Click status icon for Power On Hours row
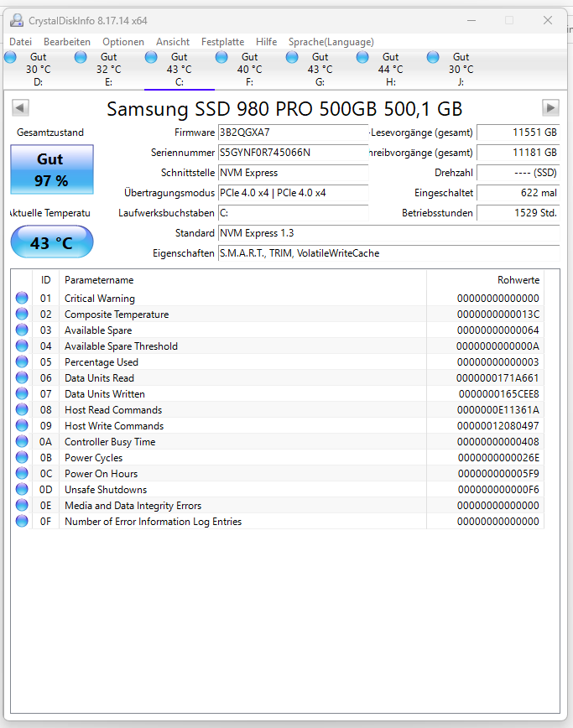The image size is (573, 728). (x=22, y=473)
